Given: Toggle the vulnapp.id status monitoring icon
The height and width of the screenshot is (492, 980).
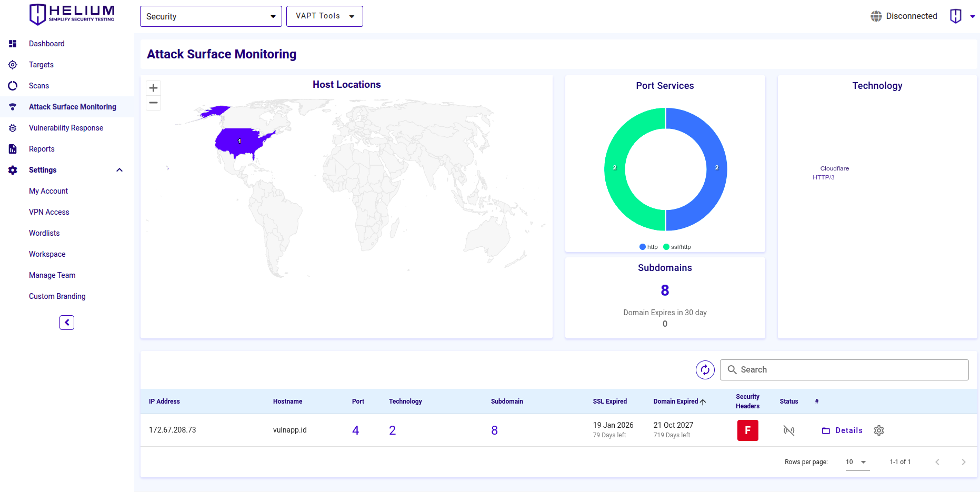Looking at the screenshot, I should tap(789, 430).
